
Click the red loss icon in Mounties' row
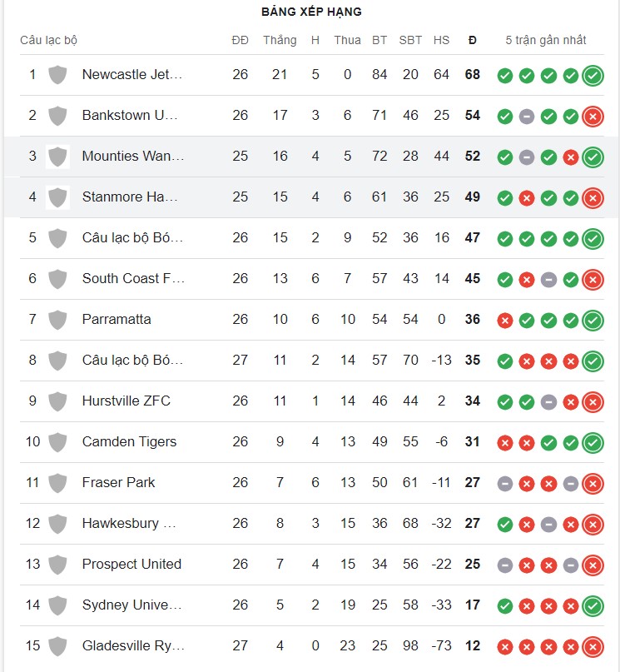[x=570, y=157]
